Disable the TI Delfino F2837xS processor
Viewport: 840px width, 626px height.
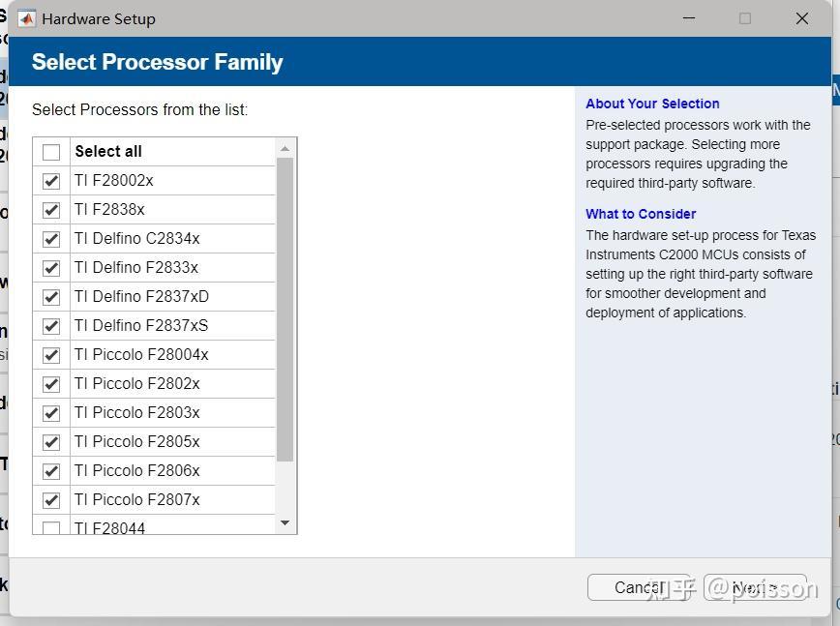click(x=51, y=326)
